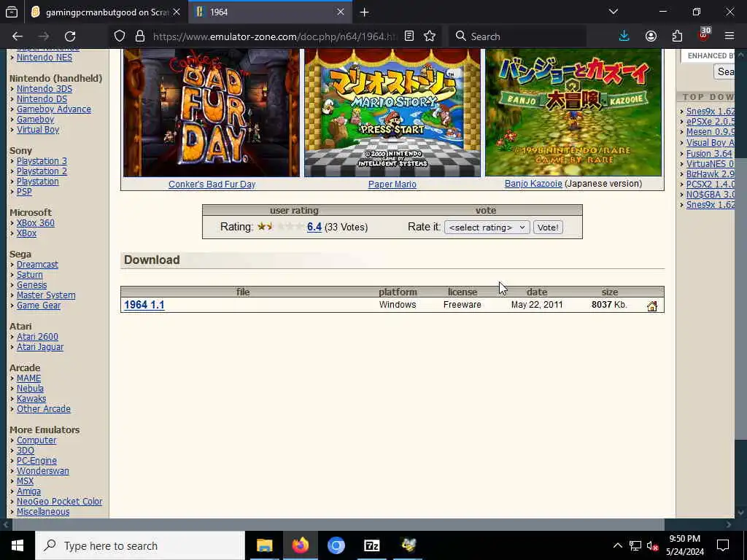Open the Firefox downloads panel
The height and width of the screenshot is (560, 747).
click(624, 36)
